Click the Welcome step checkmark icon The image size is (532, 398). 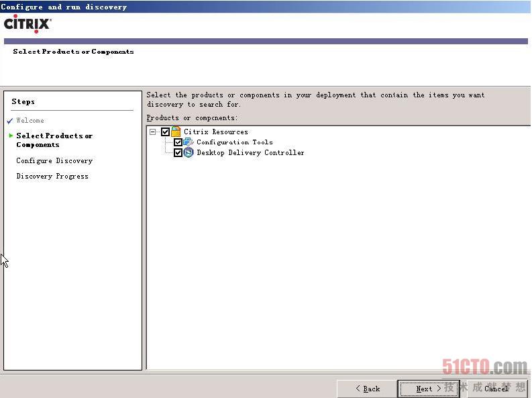tap(10, 120)
